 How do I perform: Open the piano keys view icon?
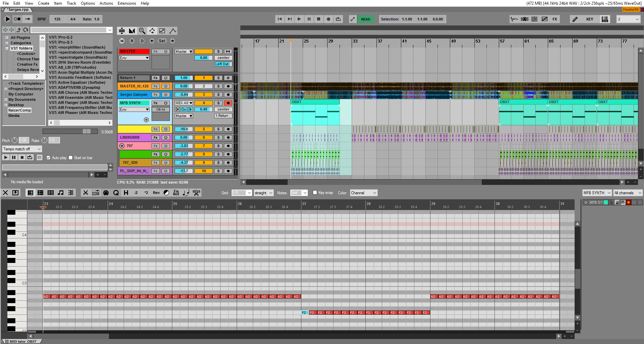(605, 19)
